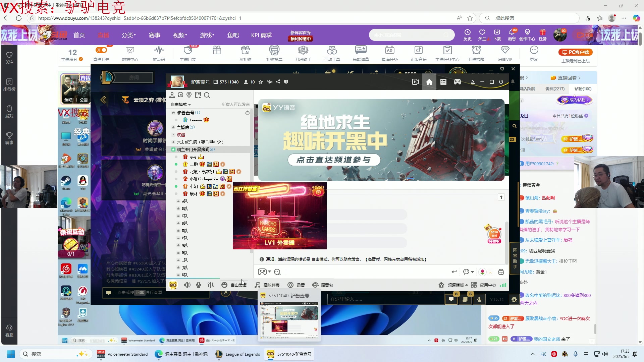Switch to 贵宾(2217) tab

[x=555, y=89]
